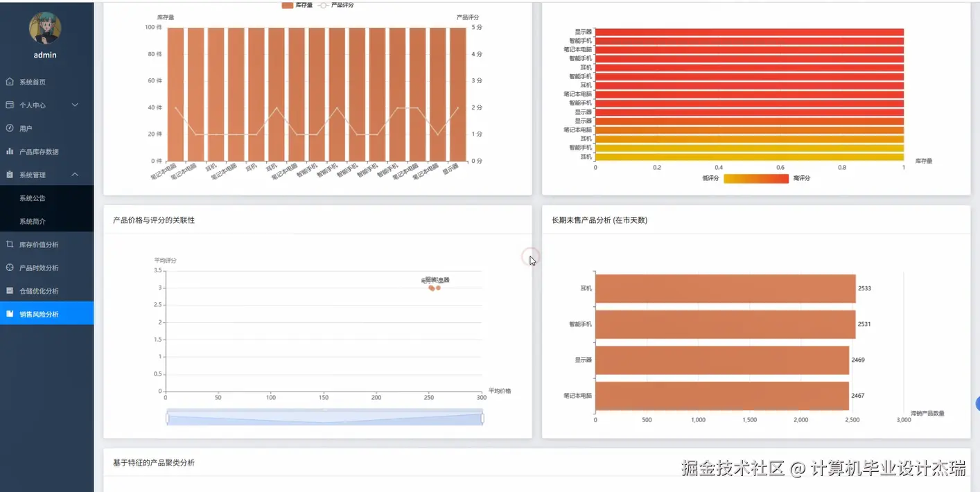Click the 产品价格与评分的关联性 card title

(x=154, y=220)
